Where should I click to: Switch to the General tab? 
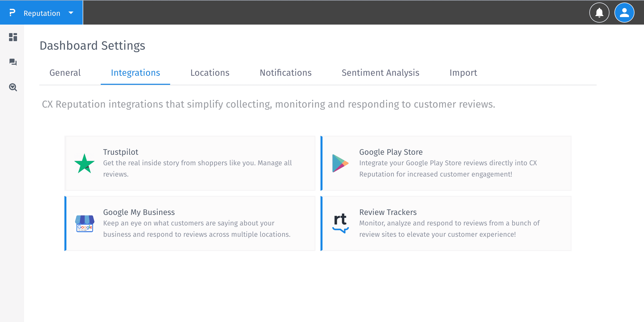pyautogui.click(x=65, y=73)
